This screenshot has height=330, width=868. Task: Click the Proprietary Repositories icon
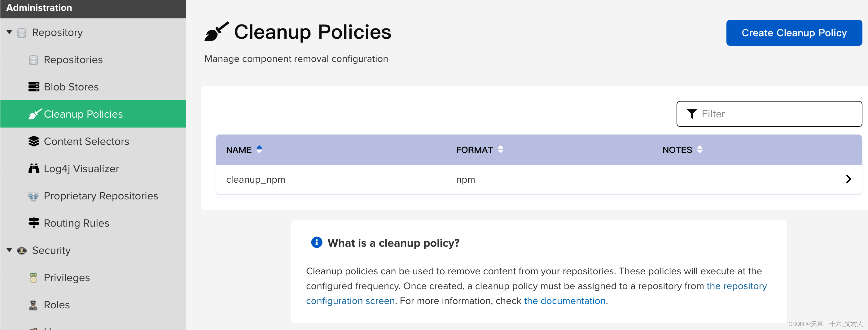(33, 196)
